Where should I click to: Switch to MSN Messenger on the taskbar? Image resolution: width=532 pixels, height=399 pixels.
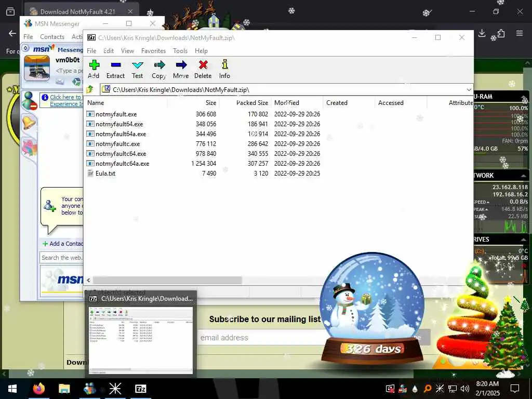point(89,389)
